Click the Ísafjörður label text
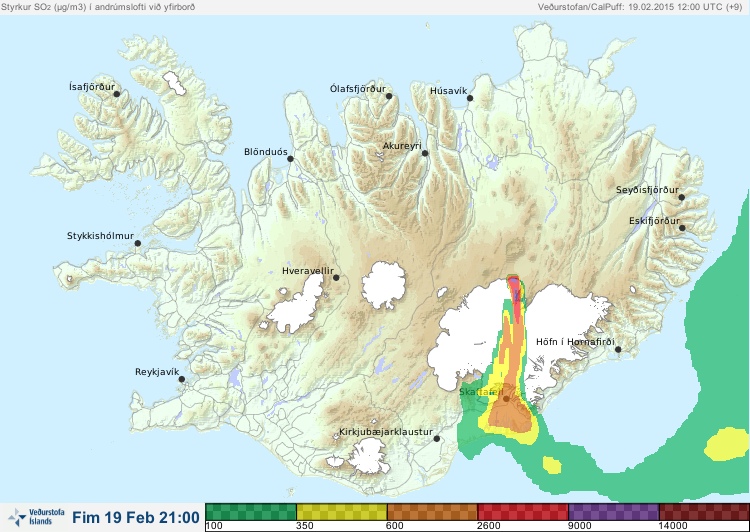This screenshot has width=750, height=532. 92,87
